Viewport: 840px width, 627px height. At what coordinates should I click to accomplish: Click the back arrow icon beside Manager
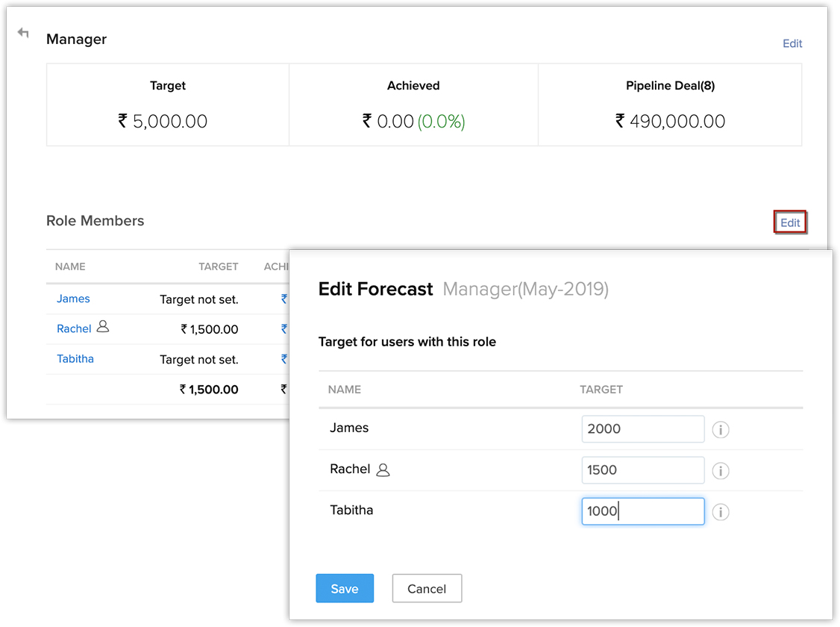[23, 33]
